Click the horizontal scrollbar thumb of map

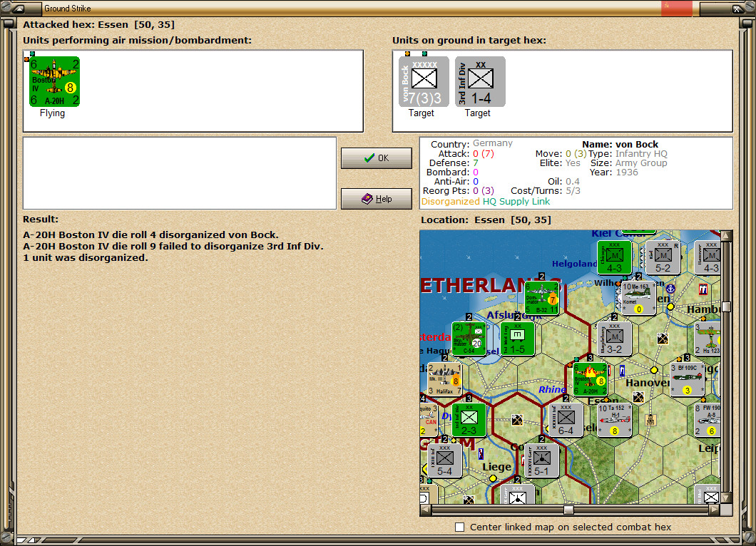pyautogui.click(x=568, y=510)
